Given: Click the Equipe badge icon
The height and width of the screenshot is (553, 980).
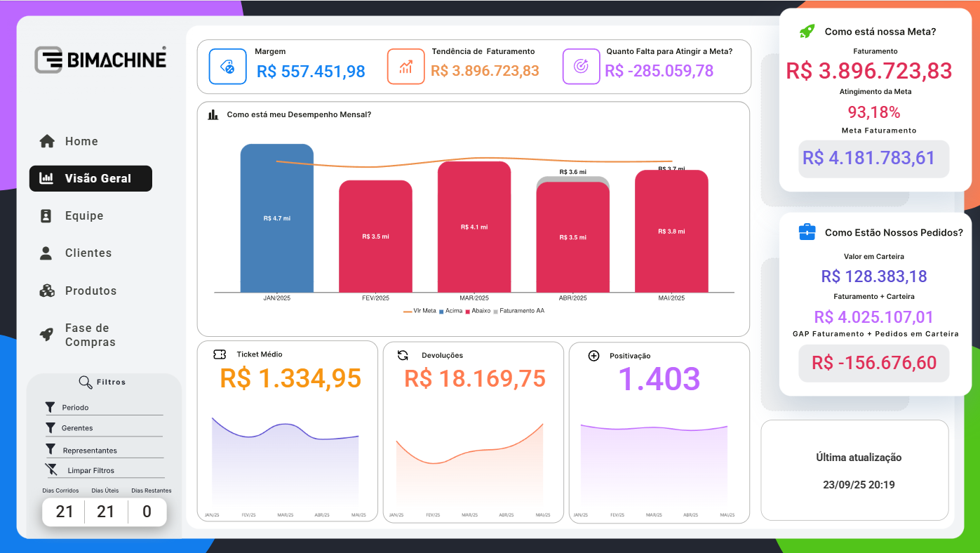Looking at the screenshot, I should [x=46, y=216].
